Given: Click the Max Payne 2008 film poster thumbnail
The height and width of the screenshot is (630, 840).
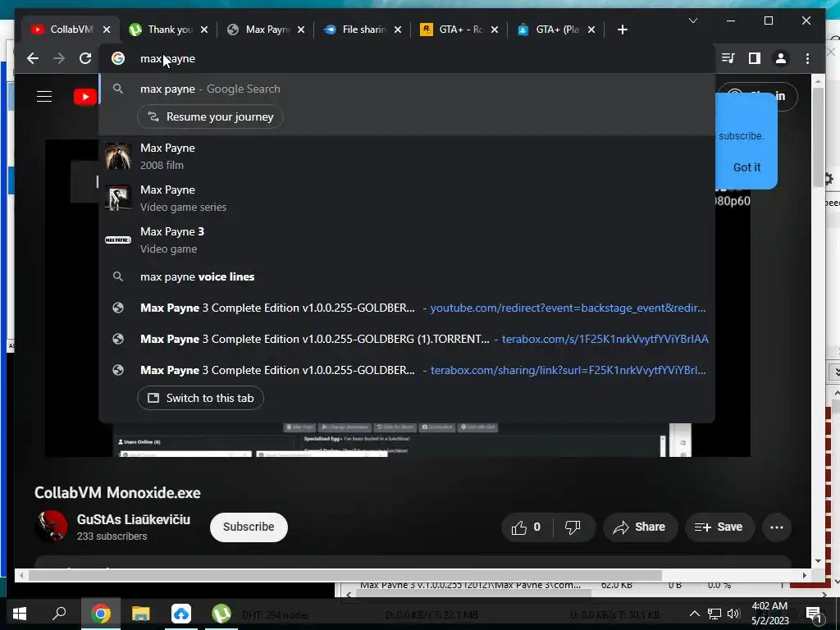Looking at the screenshot, I should point(118,157).
